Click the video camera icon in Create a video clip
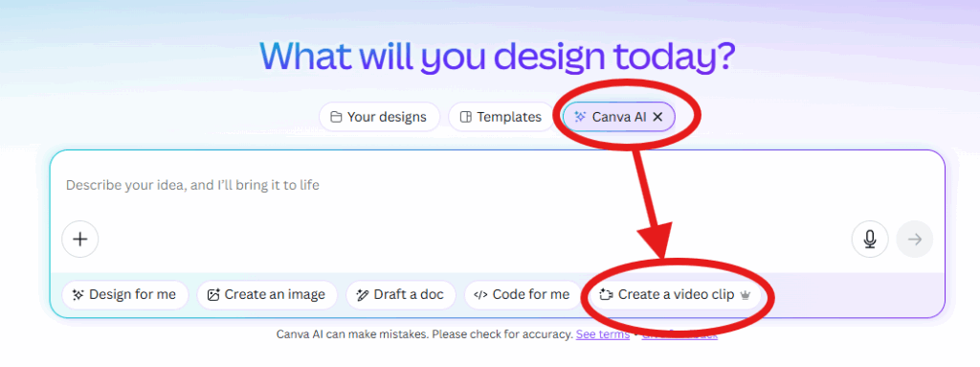980x367 pixels. (605, 295)
